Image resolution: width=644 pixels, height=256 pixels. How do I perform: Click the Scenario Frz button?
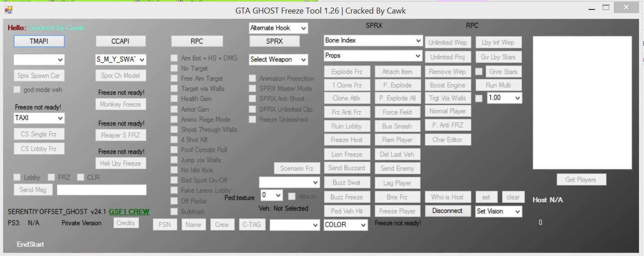pos(297,168)
